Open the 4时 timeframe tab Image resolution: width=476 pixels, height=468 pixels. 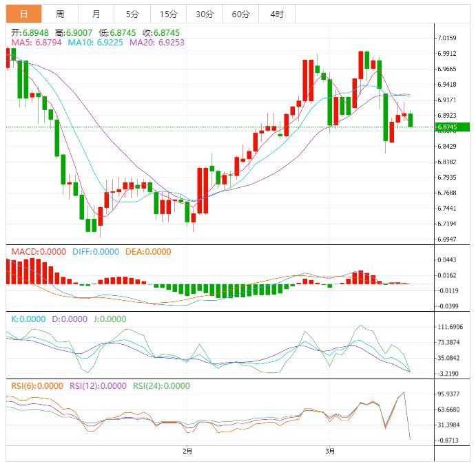pos(277,14)
